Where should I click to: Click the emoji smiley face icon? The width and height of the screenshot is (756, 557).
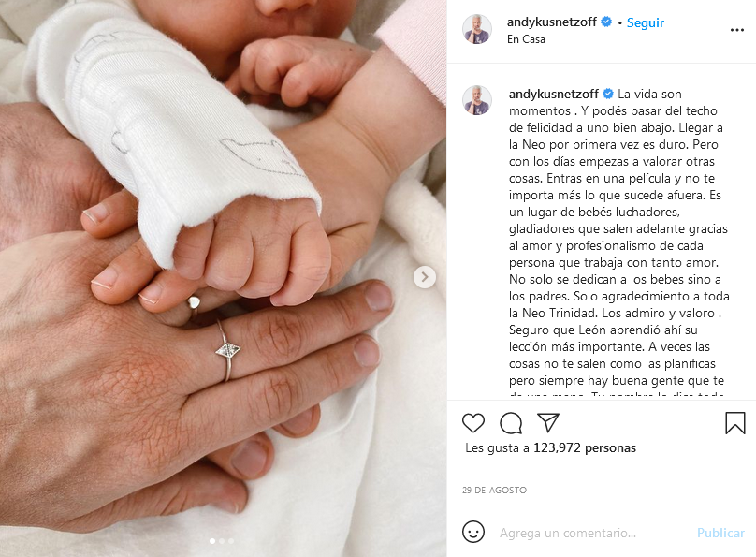coord(473,532)
